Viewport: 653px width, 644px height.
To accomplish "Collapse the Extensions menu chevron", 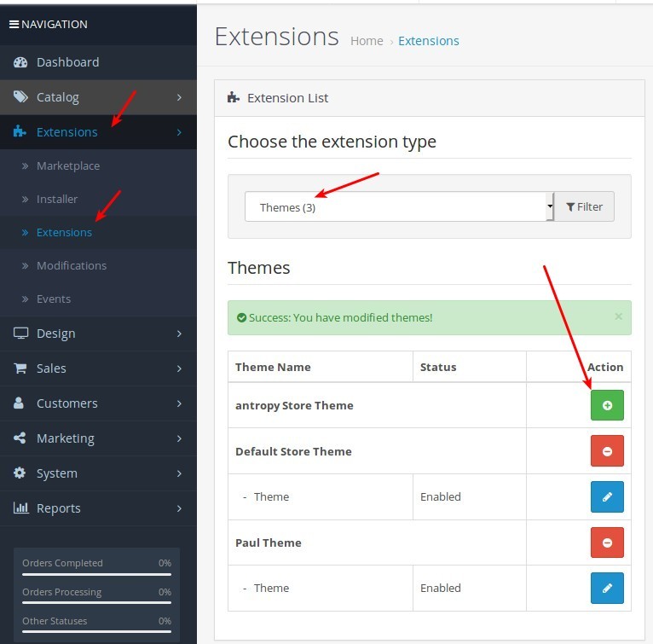I will click(179, 132).
